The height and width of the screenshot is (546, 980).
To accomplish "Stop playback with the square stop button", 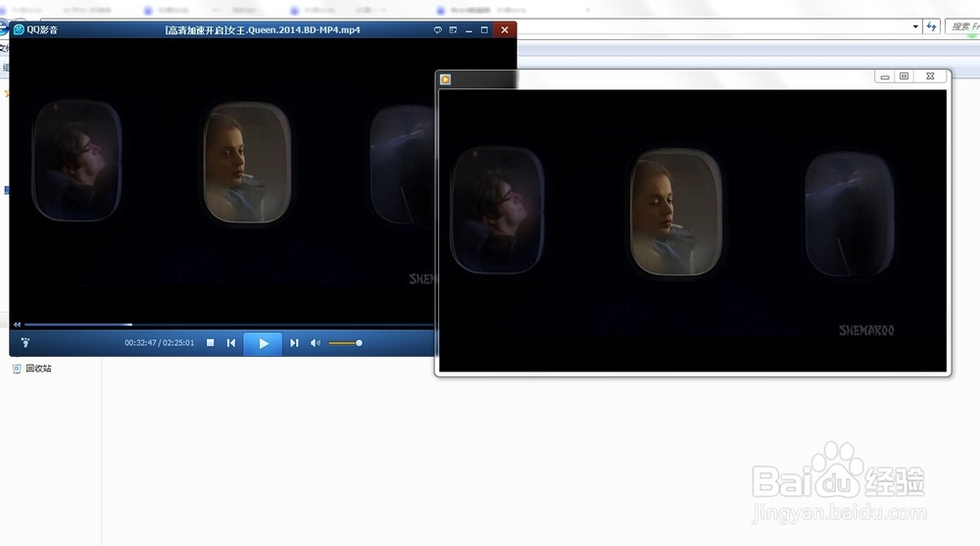I will pyautogui.click(x=211, y=343).
